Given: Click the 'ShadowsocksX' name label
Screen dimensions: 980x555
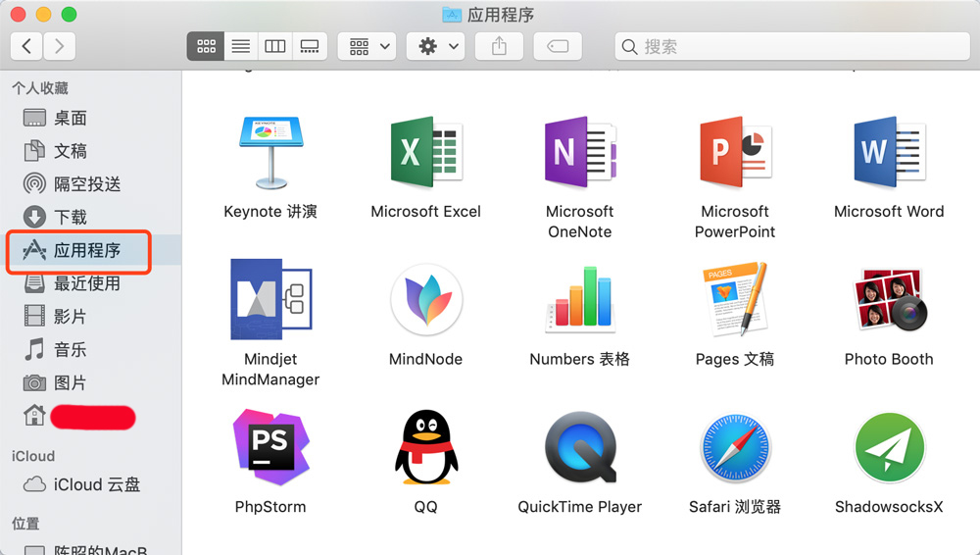Looking at the screenshot, I should pyautogui.click(x=889, y=507).
